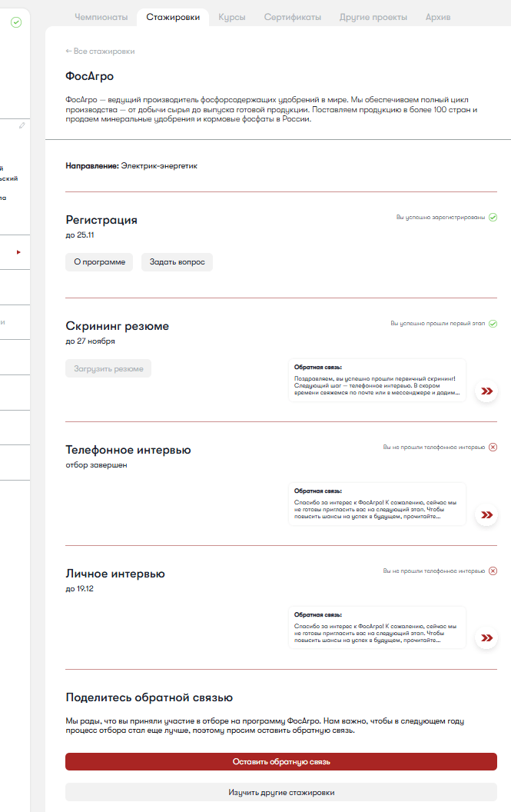Expand feedback arrows in Личное интервью section

pos(486,638)
